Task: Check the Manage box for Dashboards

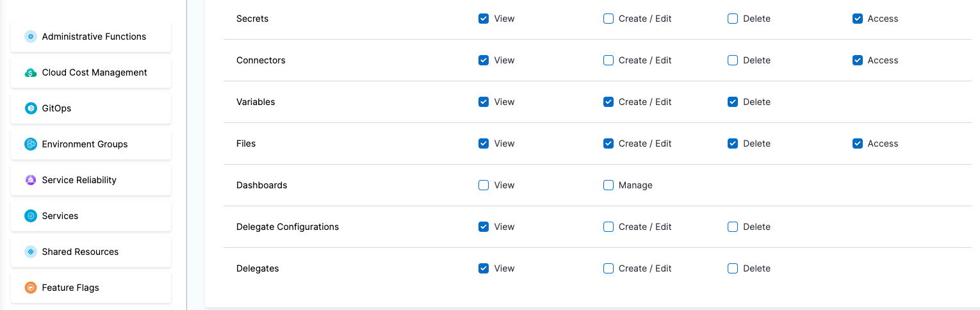Action: tap(608, 185)
